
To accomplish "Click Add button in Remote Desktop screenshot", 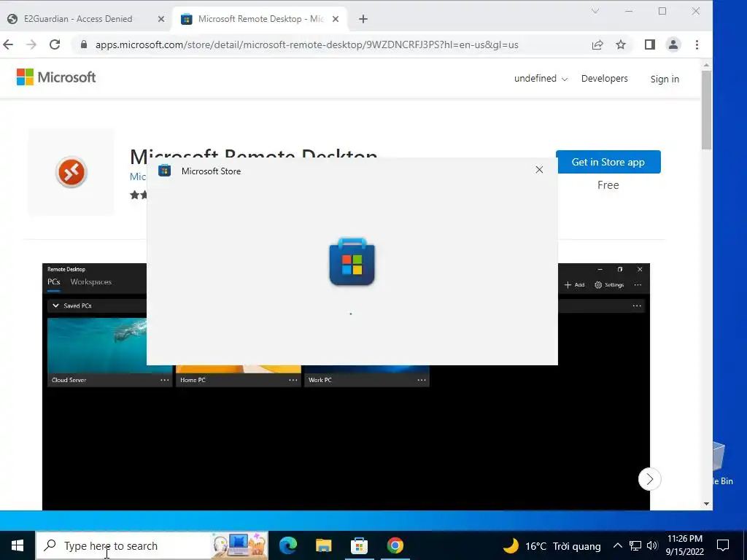I will [575, 285].
